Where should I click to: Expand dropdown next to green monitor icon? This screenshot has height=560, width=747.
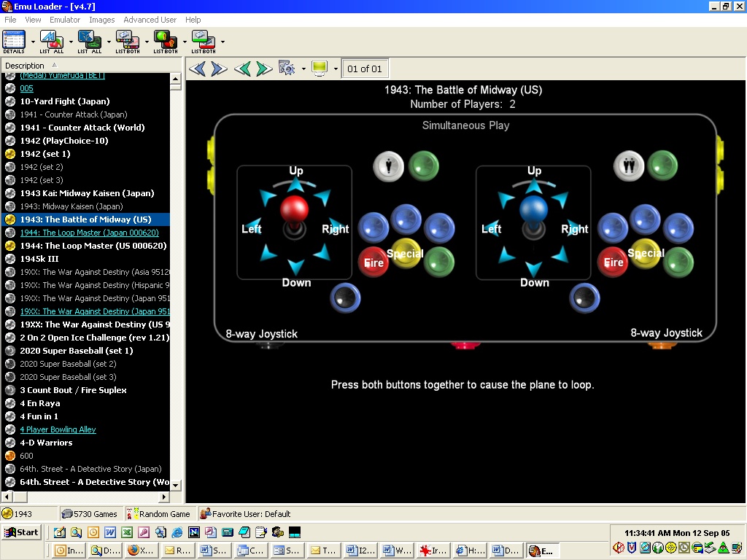(x=336, y=69)
